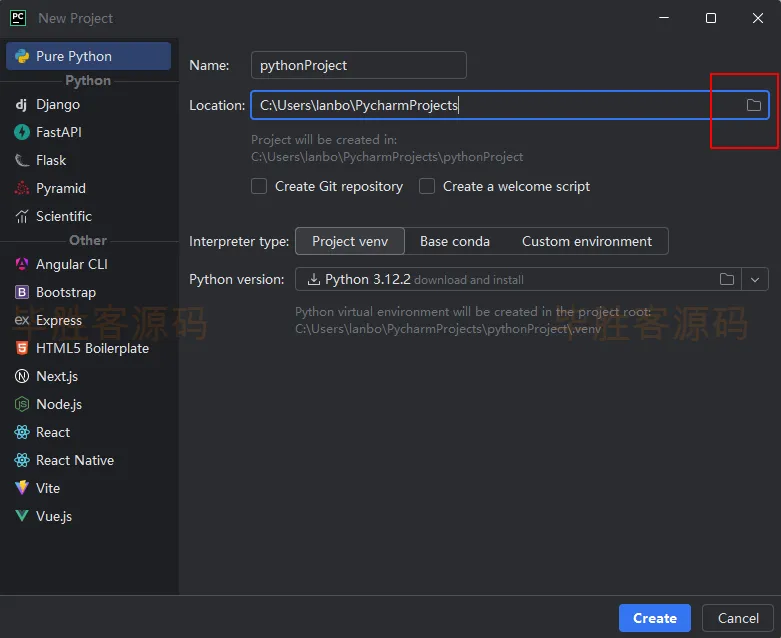Close the New Project window
781x638 pixels.
[x=758, y=18]
